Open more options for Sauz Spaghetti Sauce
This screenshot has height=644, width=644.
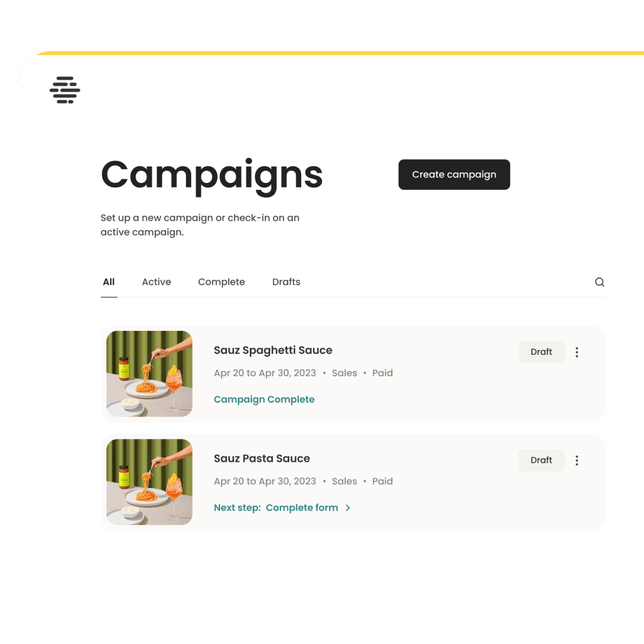[577, 352]
